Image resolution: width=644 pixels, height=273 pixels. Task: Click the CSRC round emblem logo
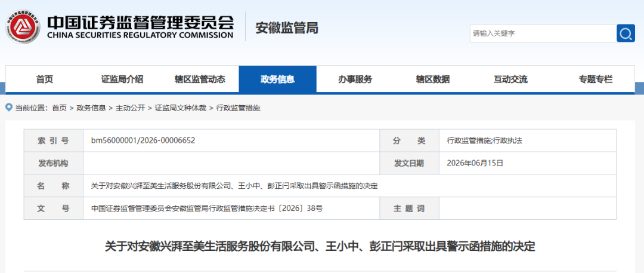(x=23, y=27)
